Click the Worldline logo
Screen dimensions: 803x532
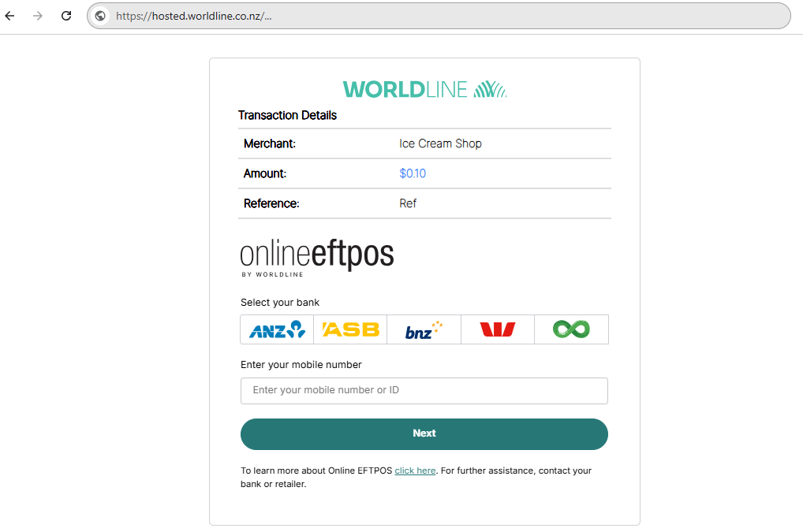[x=424, y=90]
